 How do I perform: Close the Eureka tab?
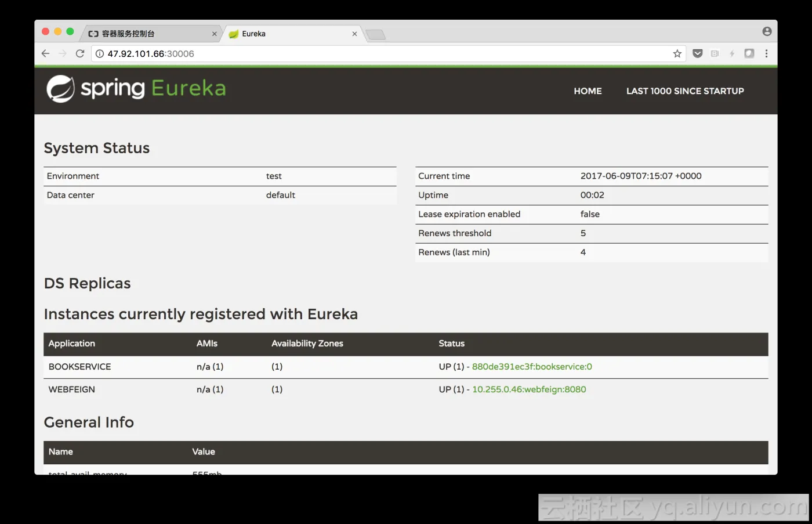tap(354, 34)
